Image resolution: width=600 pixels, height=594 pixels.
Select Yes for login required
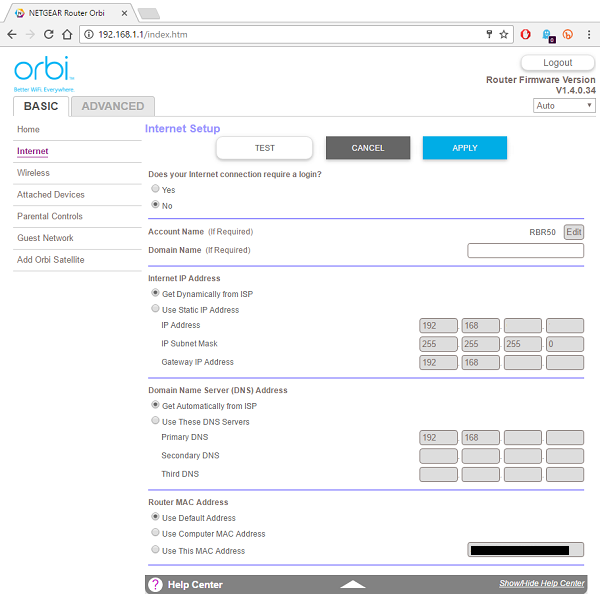(155, 189)
